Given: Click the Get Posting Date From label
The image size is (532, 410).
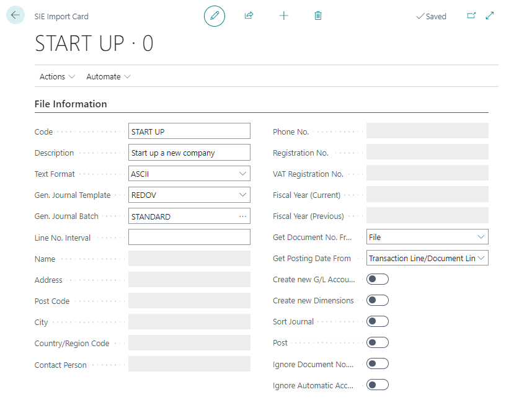Looking at the screenshot, I should [311, 258].
